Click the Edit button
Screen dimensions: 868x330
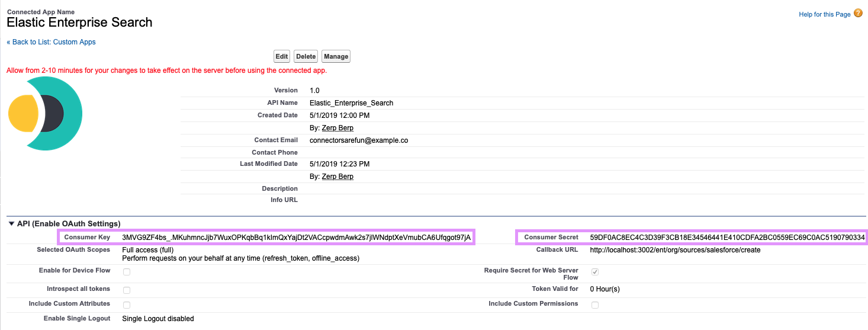(x=282, y=56)
